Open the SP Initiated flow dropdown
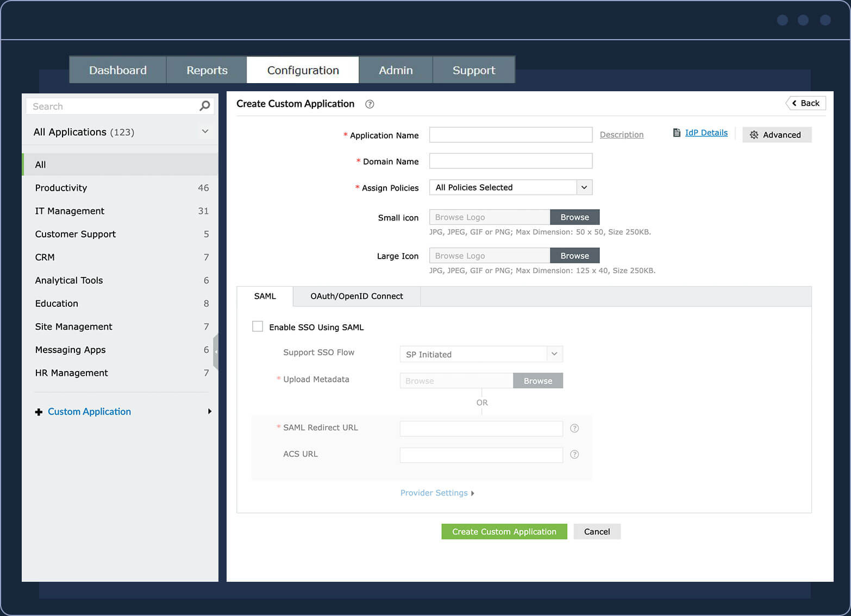Image resolution: width=851 pixels, height=616 pixels. (x=554, y=354)
